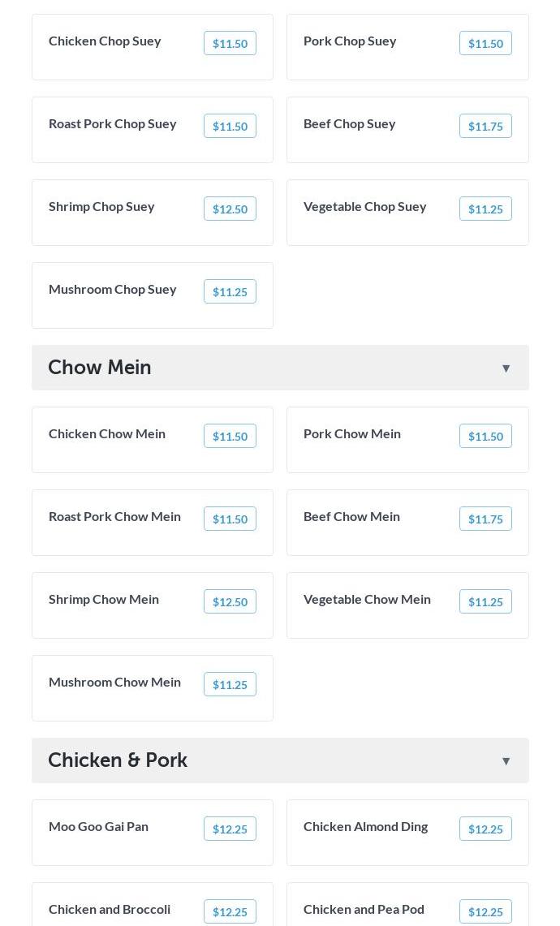Open the Vegetable Chow Mein item
560x926 pixels.
pos(407,605)
